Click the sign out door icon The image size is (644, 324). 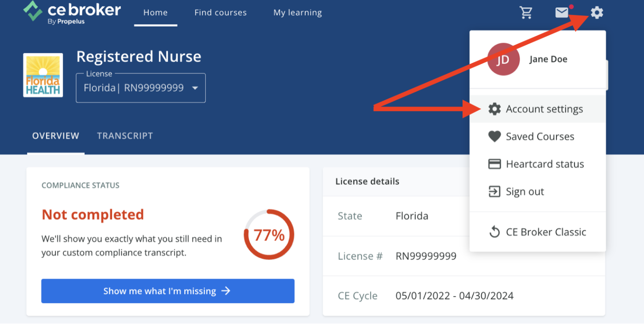pos(494,191)
